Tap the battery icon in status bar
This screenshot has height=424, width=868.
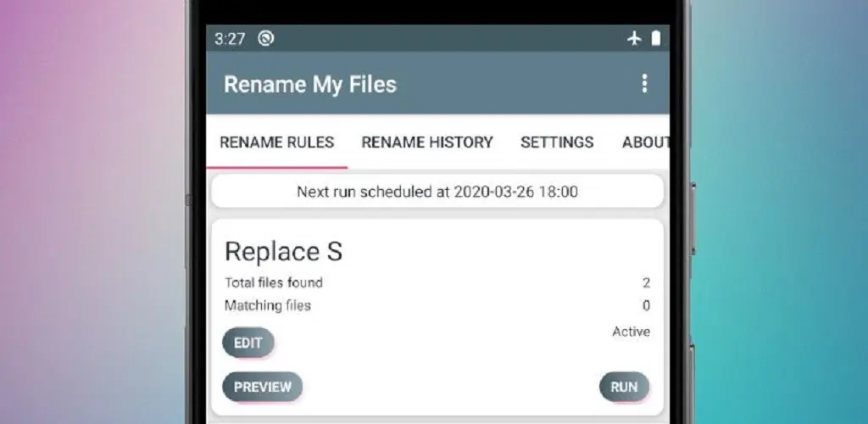coord(656,38)
